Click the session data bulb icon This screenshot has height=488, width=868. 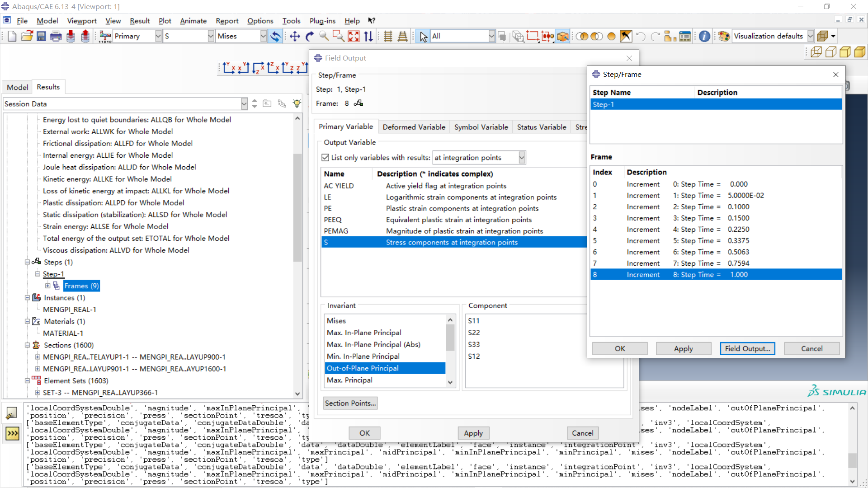click(297, 103)
